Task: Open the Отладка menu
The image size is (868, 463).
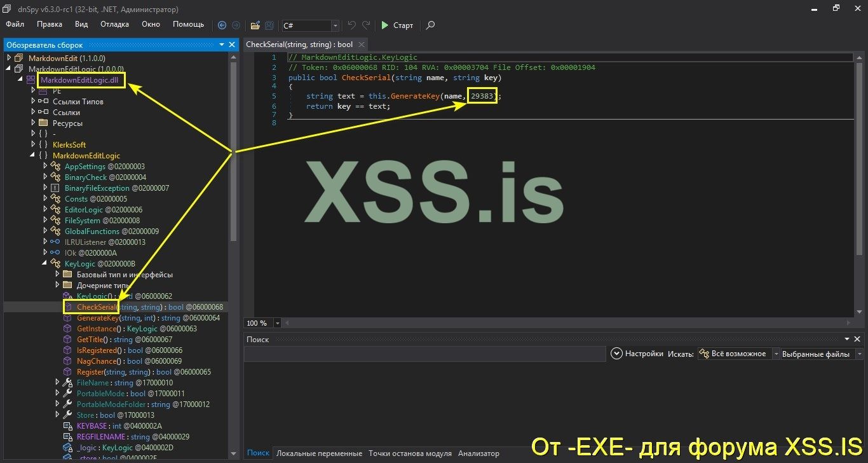Action: [114, 24]
